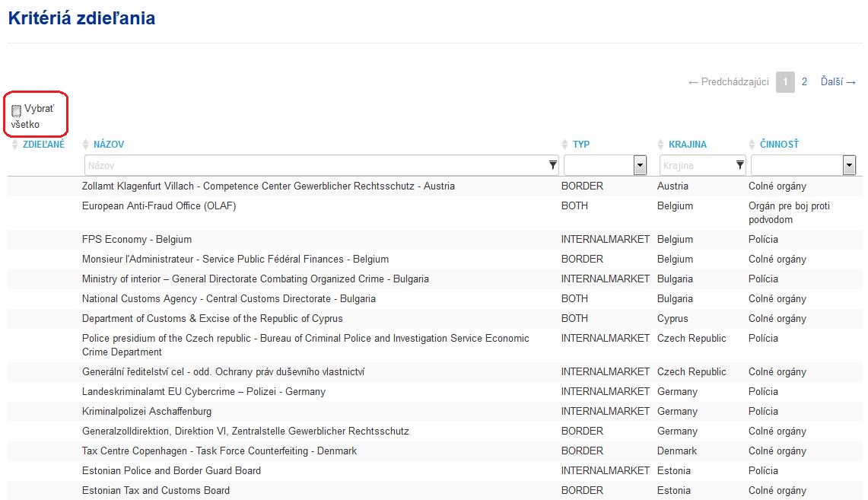Go to page 2
868x500 pixels.
(x=804, y=82)
